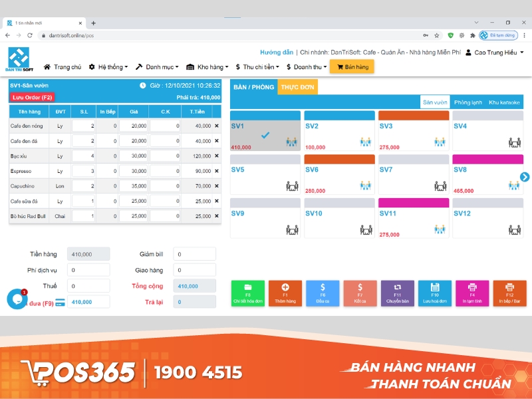Click F12 In bếp / Bar button
Viewport: 532px width, 399px height.
click(x=509, y=293)
